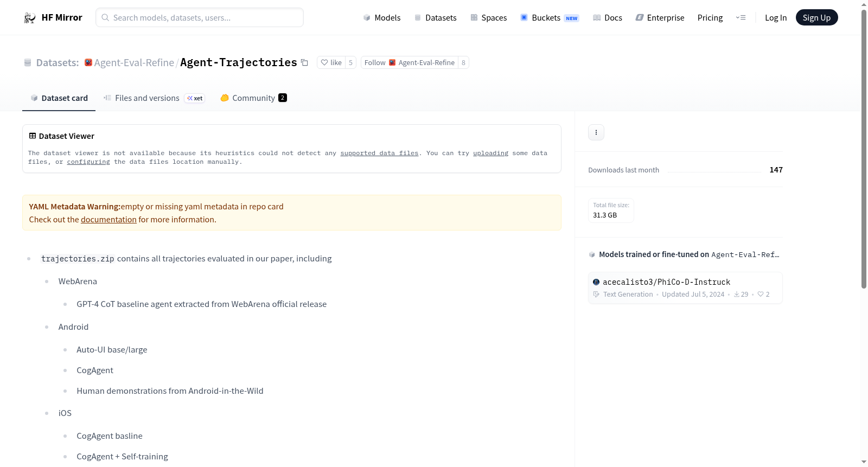Click the Models cube icon in navigation
The image size is (868, 467).
pos(367,18)
